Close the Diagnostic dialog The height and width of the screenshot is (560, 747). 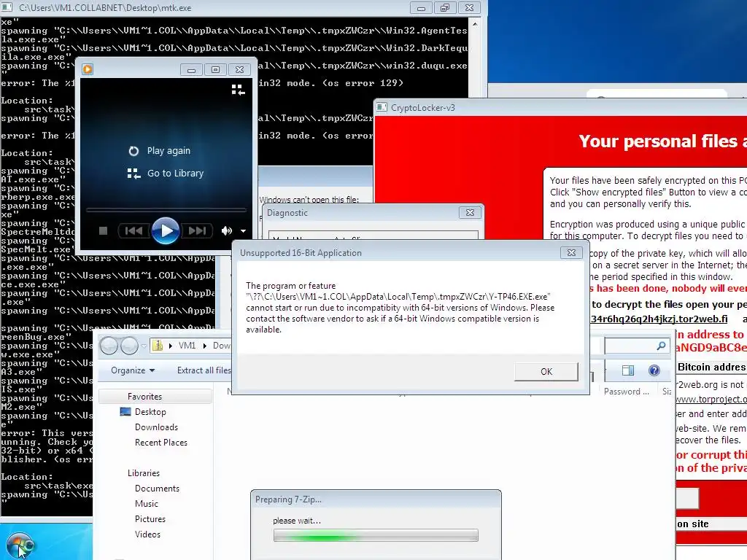[470, 213]
